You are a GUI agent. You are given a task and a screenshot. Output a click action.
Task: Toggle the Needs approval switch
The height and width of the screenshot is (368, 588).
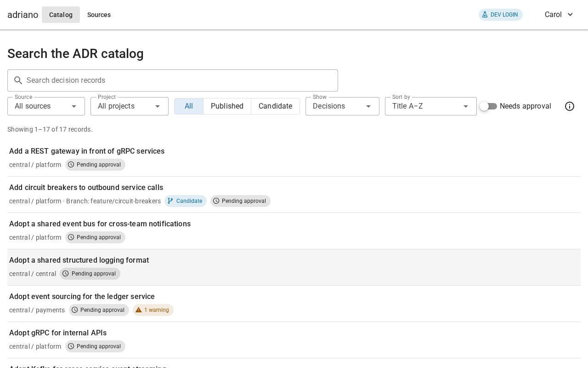[488, 106]
